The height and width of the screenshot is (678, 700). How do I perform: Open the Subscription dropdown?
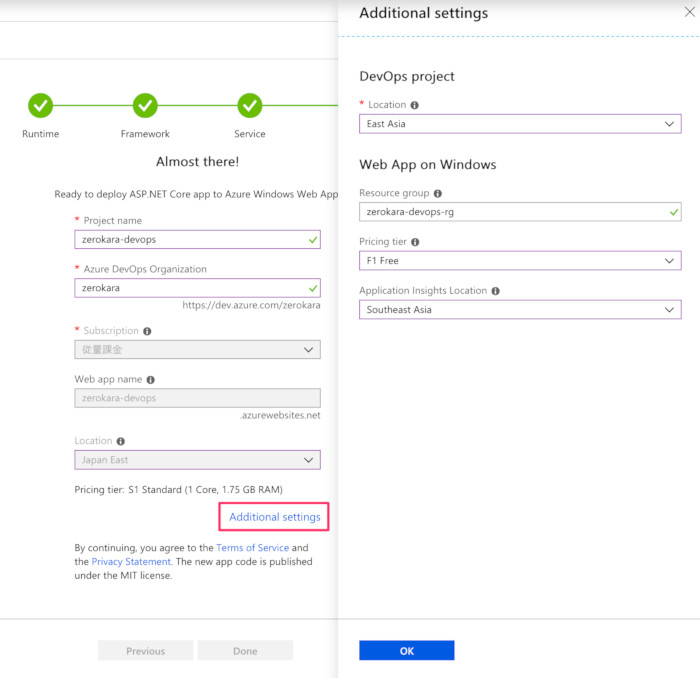pyautogui.click(x=197, y=349)
